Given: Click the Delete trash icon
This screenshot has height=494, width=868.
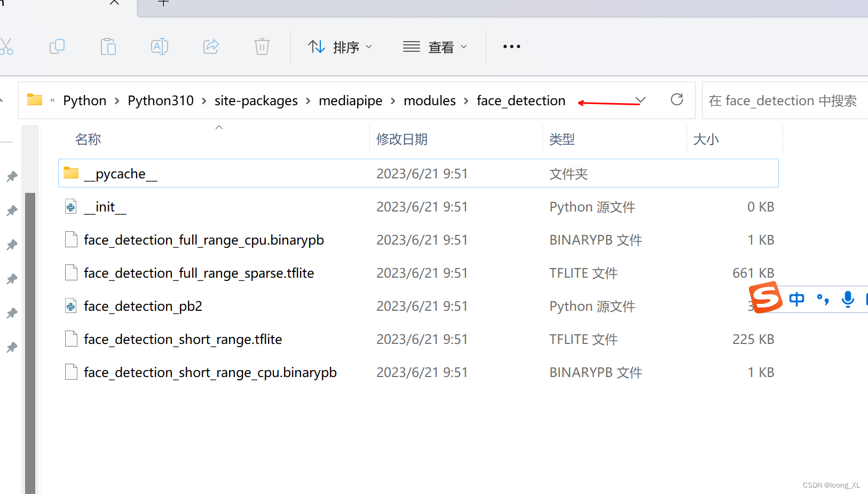Looking at the screenshot, I should coord(262,47).
